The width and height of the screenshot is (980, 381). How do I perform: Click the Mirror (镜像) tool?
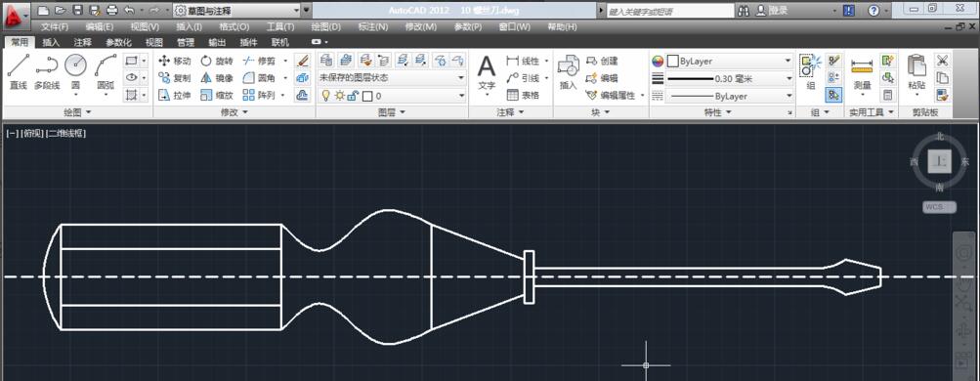point(217,78)
